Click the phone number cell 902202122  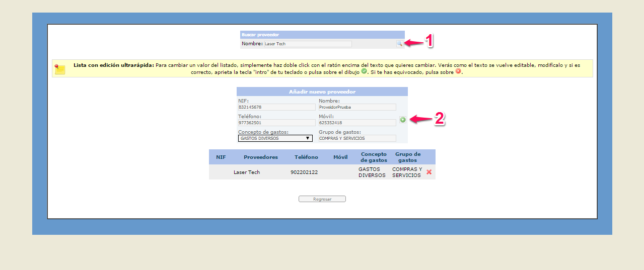click(x=304, y=172)
